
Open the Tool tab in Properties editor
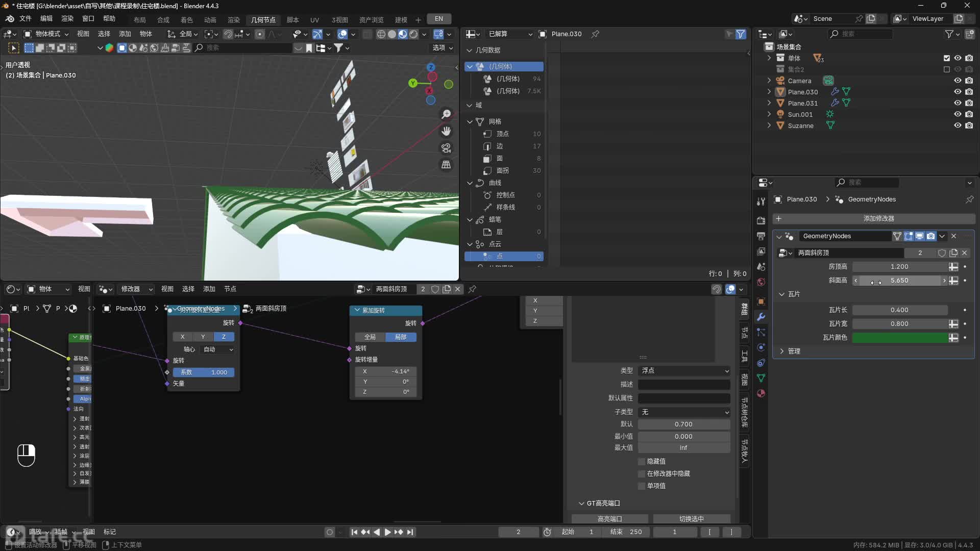tap(761, 202)
